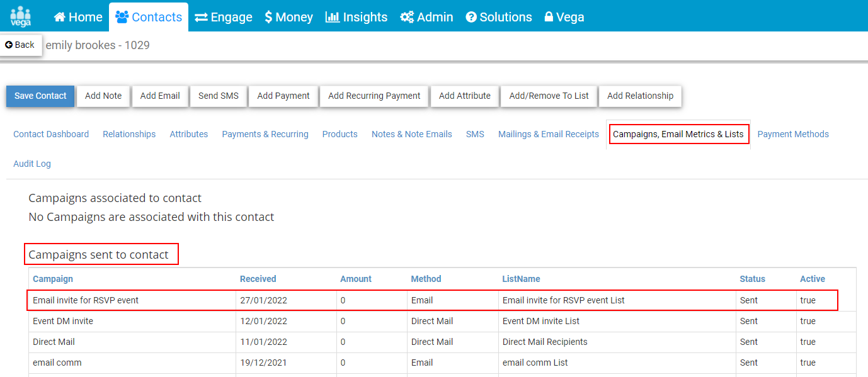Open the Solutions menu label
Image resolution: width=868 pixels, height=377 pixels.
[506, 17]
